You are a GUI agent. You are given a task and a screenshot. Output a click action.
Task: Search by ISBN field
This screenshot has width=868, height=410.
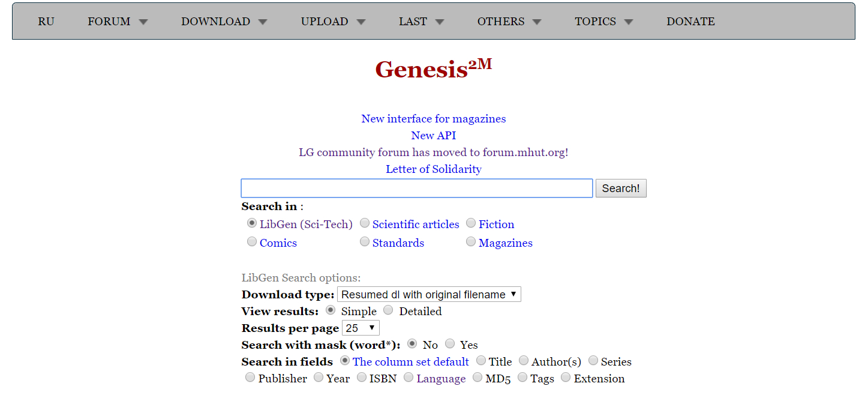tap(362, 377)
